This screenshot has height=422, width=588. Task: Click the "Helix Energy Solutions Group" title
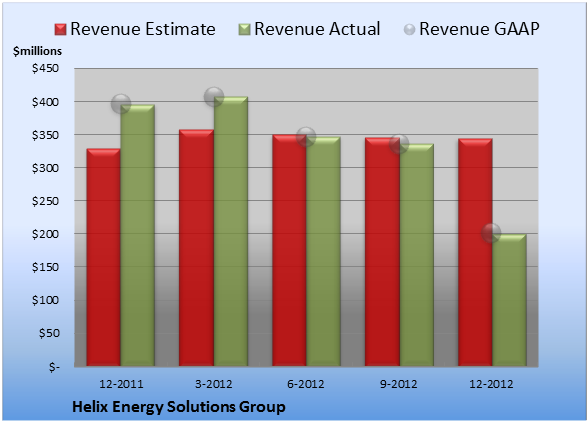click(179, 407)
